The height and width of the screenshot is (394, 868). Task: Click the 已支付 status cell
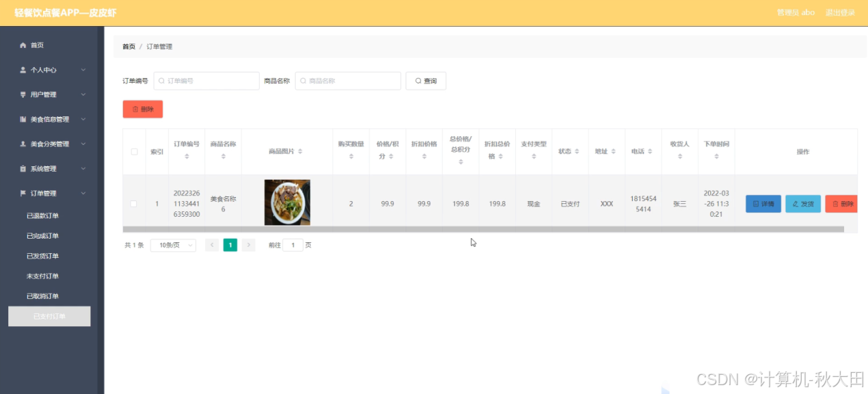pyautogui.click(x=570, y=204)
